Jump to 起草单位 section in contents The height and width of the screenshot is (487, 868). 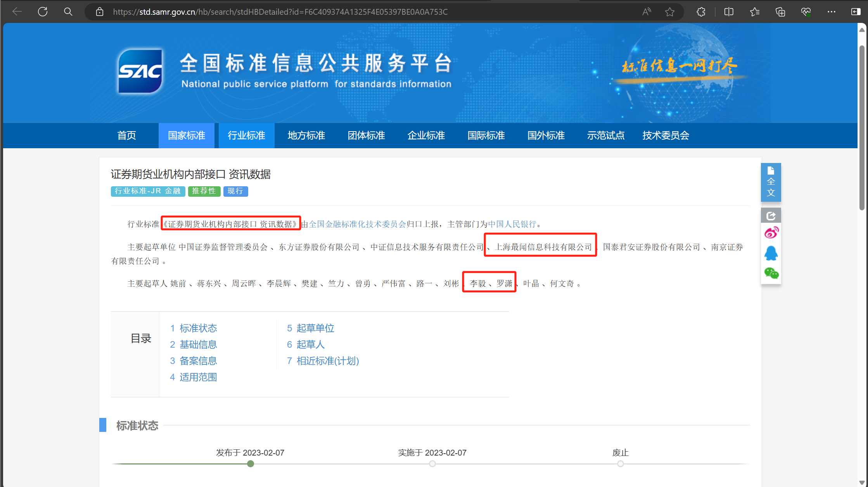click(x=315, y=328)
